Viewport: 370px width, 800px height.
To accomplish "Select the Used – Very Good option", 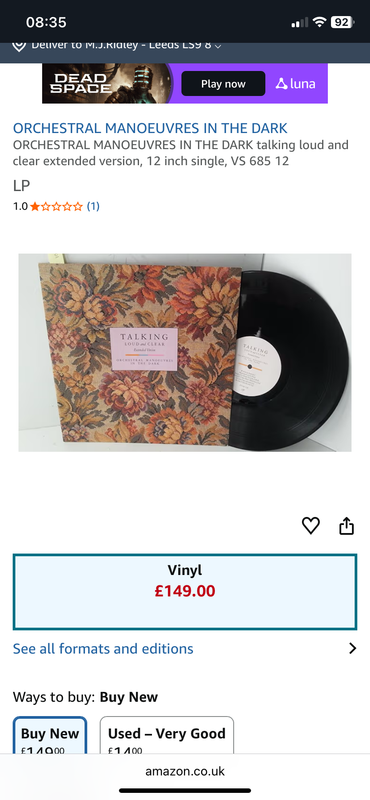I will pos(167,735).
